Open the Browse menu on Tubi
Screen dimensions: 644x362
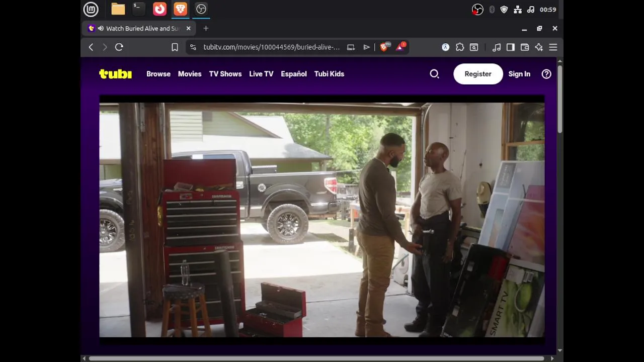click(x=158, y=74)
